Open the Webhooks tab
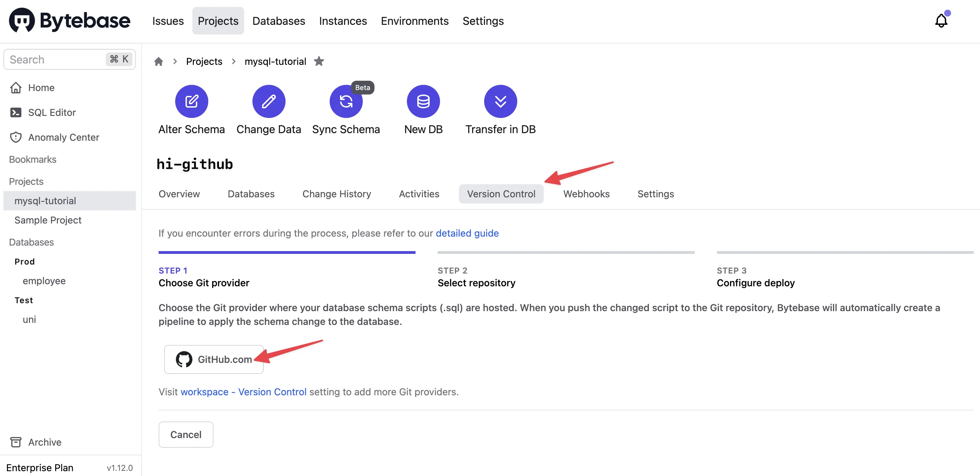This screenshot has height=476, width=980. pyautogui.click(x=586, y=194)
